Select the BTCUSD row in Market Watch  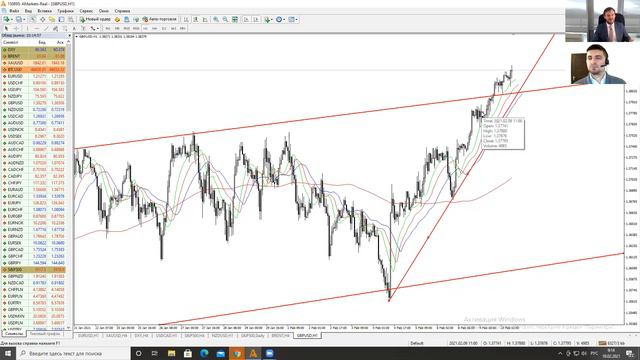33,70
